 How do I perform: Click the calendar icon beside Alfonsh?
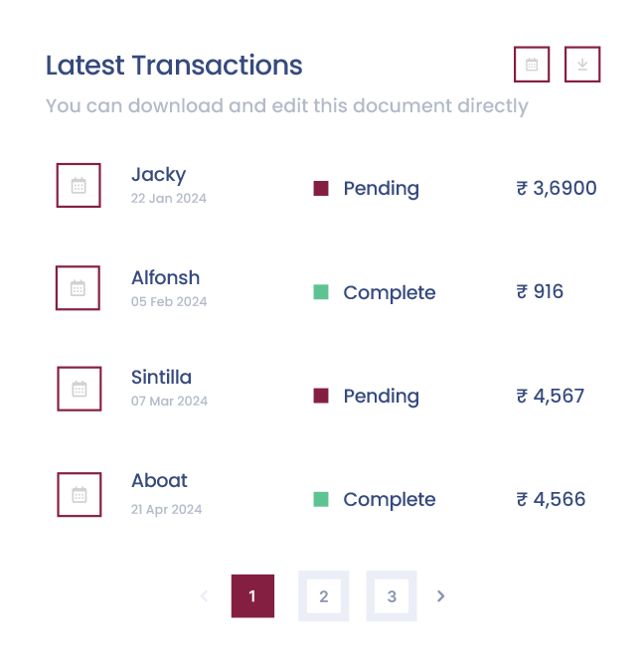pyautogui.click(x=79, y=288)
